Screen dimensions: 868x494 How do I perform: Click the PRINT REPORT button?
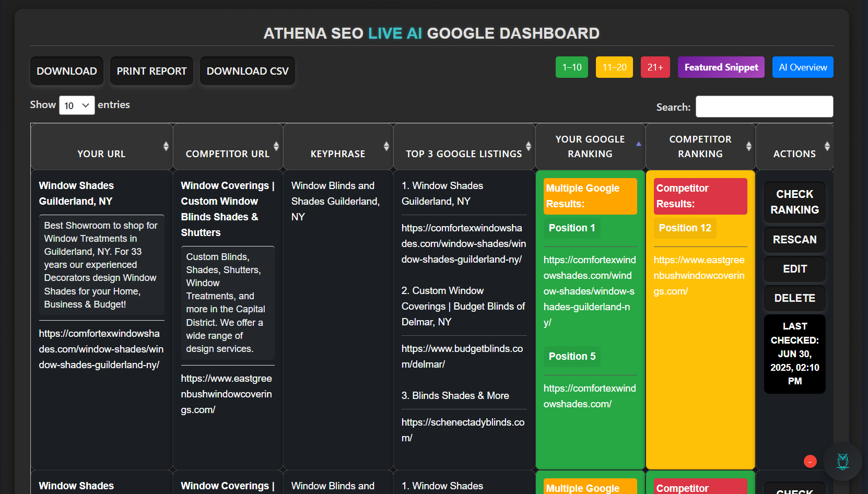[x=151, y=71]
